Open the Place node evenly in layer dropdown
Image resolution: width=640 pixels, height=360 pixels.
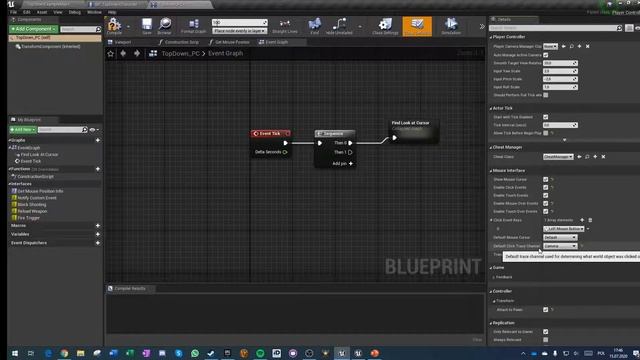pyautogui.click(x=239, y=31)
